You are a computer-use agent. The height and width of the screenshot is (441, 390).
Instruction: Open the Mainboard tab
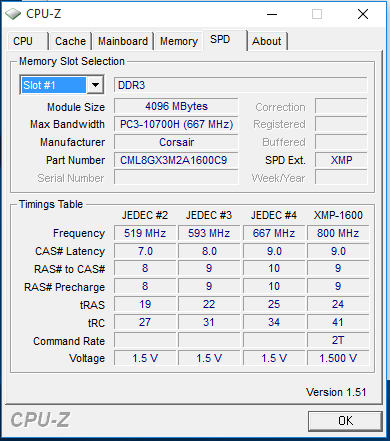tap(123, 41)
